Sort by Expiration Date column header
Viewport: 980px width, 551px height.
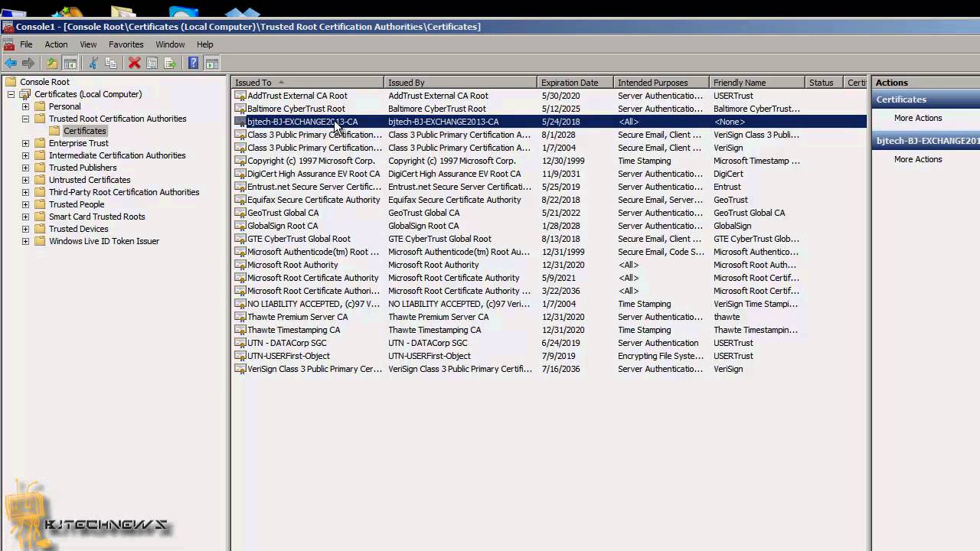(x=575, y=83)
